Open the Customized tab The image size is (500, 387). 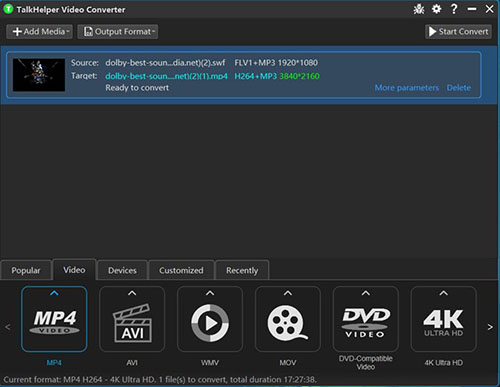[x=181, y=270]
